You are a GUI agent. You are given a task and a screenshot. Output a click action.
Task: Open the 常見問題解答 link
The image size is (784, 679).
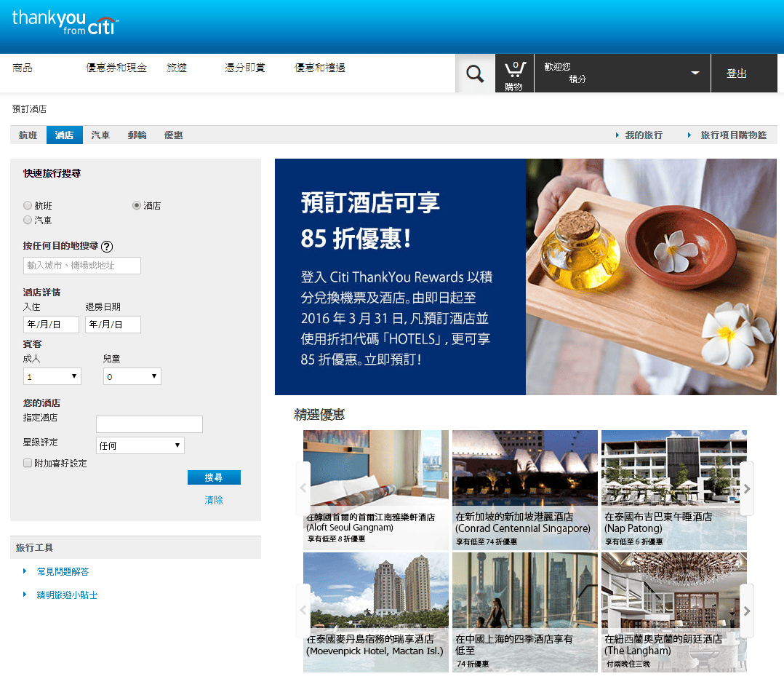[63, 571]
